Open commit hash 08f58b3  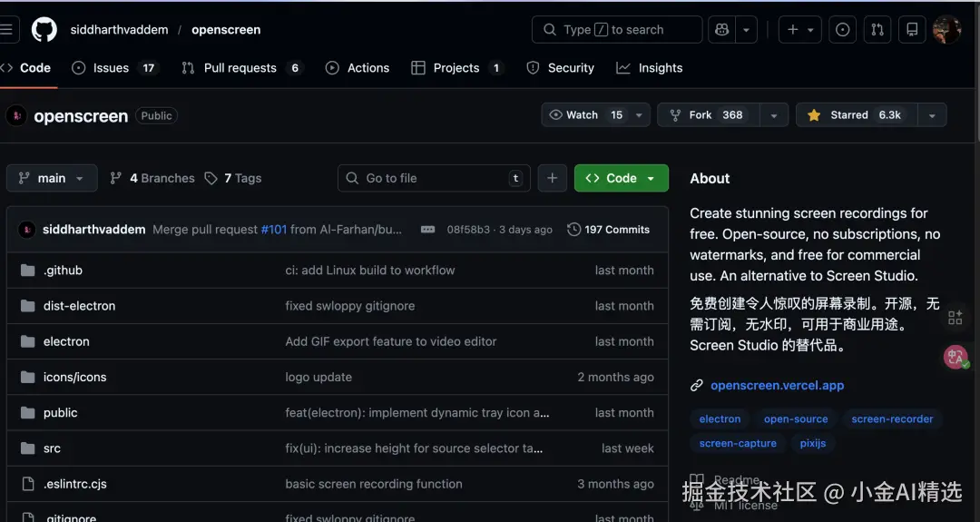click(468, 230)
